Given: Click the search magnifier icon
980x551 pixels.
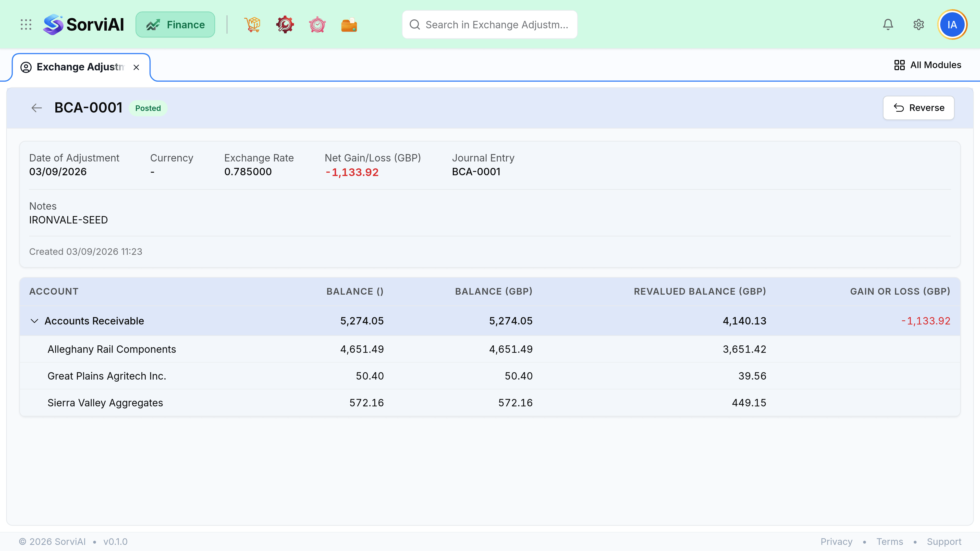Looking at the screenshot, I should tap(415, 25).
